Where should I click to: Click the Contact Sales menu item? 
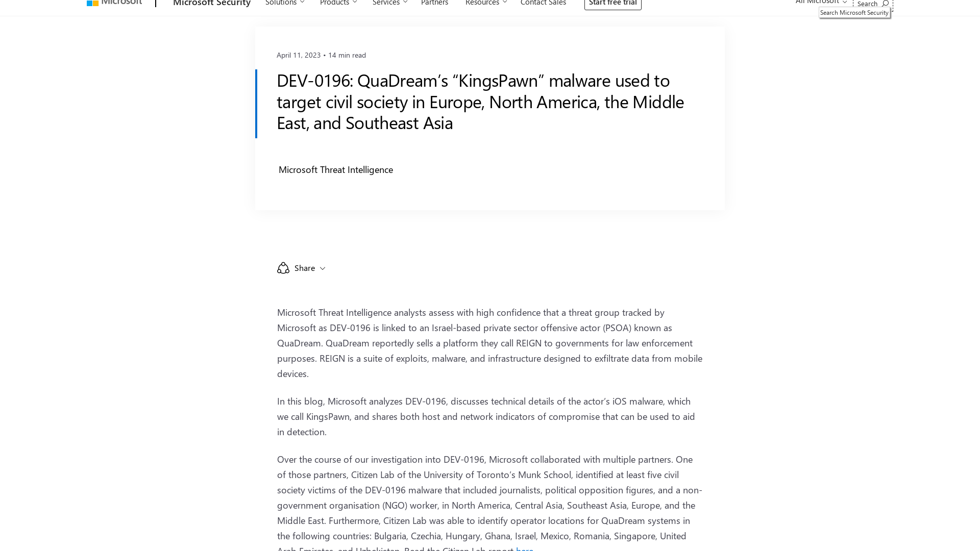(543, 4)
